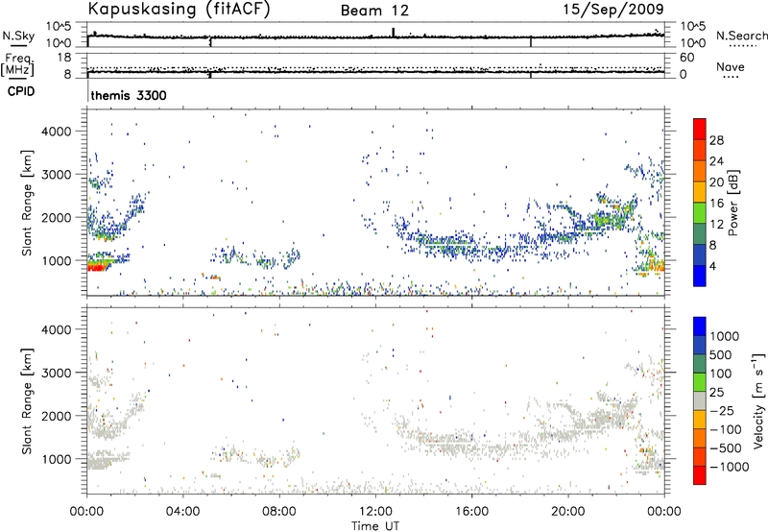
Task: Click the '12' Power colorbar tick
Action: [716, 225]
